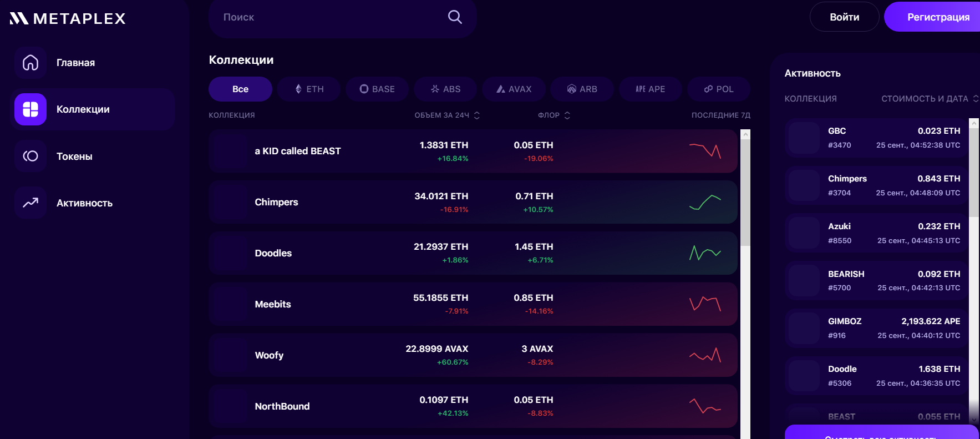Focus the Поиск search field

[342, 17]
